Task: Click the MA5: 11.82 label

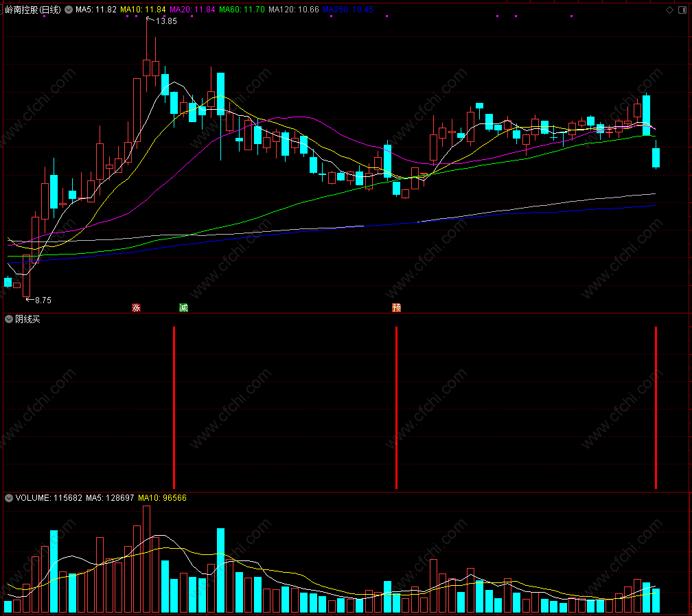Action: pos(96,10)
